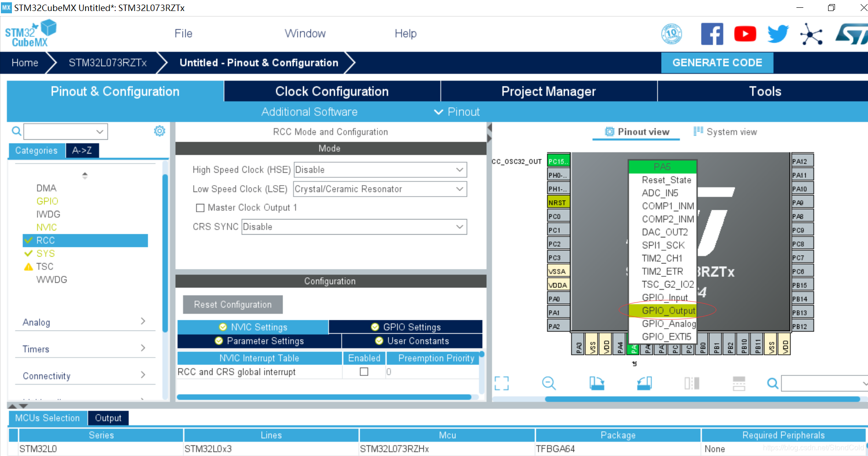
Task: Select the PA12 pin on the chip
Action: [x=802, y=161]
